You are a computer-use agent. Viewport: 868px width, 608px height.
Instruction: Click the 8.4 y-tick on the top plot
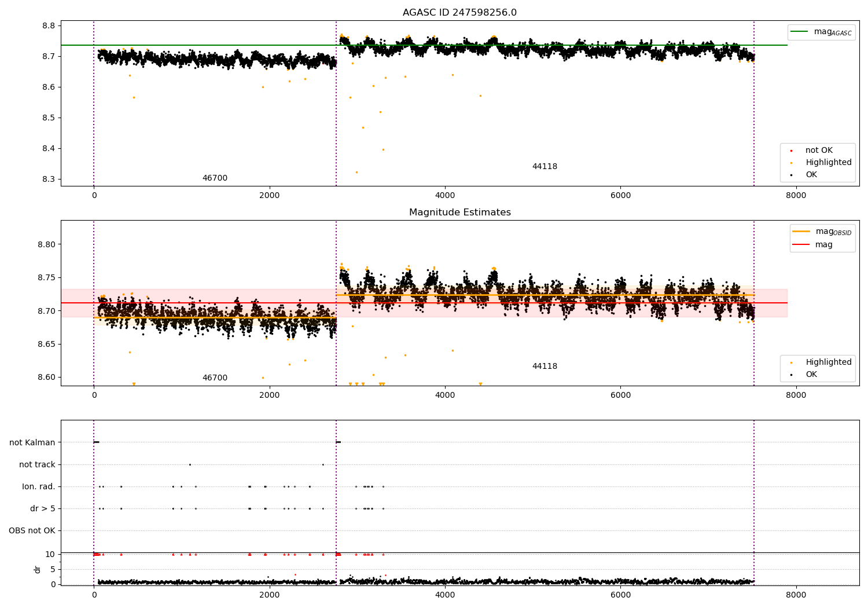[49, 149]
